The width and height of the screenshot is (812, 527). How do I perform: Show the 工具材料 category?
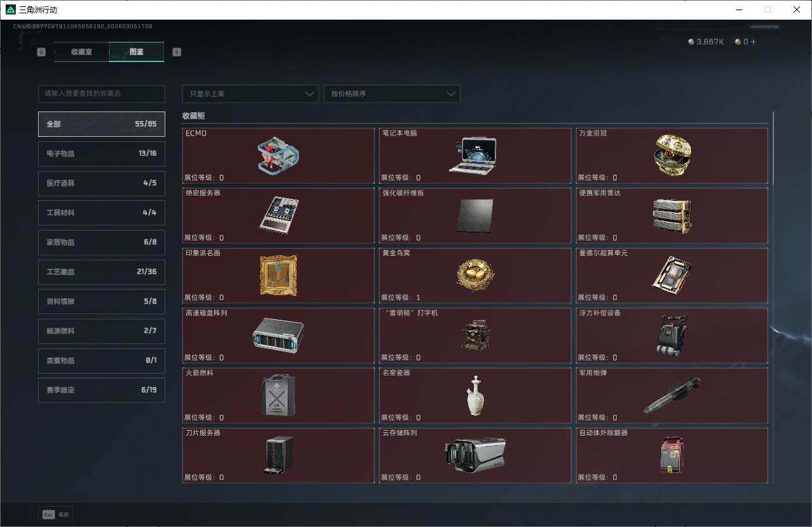point(101,213)
